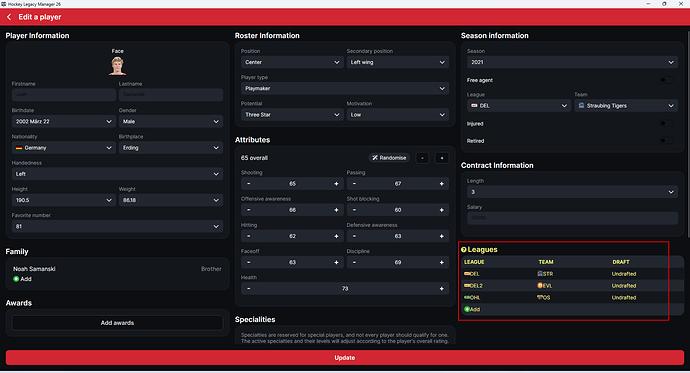Decrease Faceoff with minus icon
Screen dimensions: 690x373
249,262
